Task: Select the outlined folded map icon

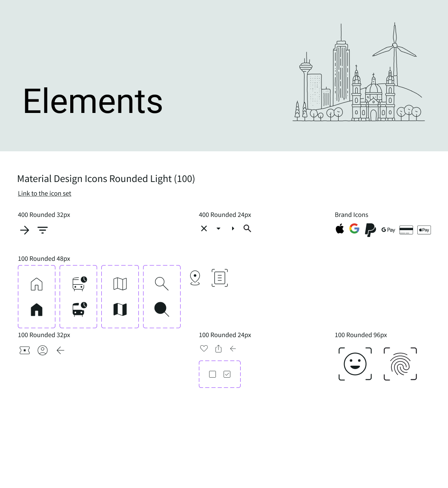Action: [120, 283]
